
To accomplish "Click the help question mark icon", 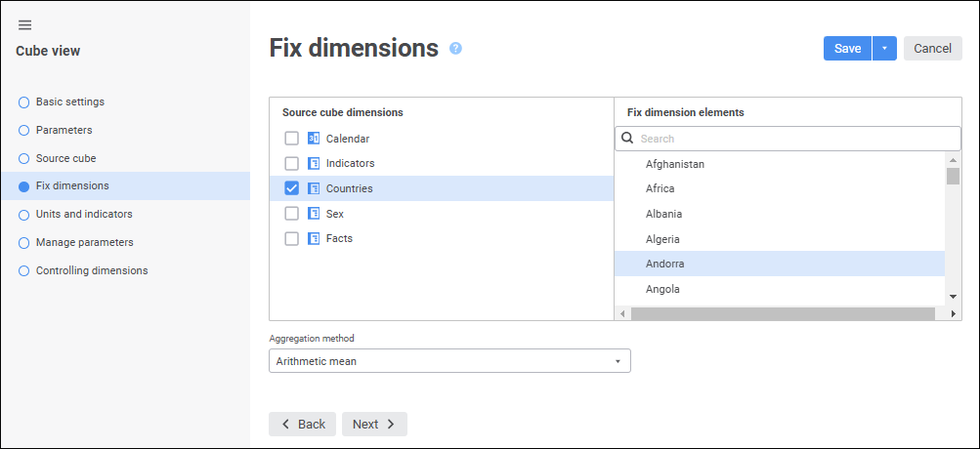I will 455,49.
